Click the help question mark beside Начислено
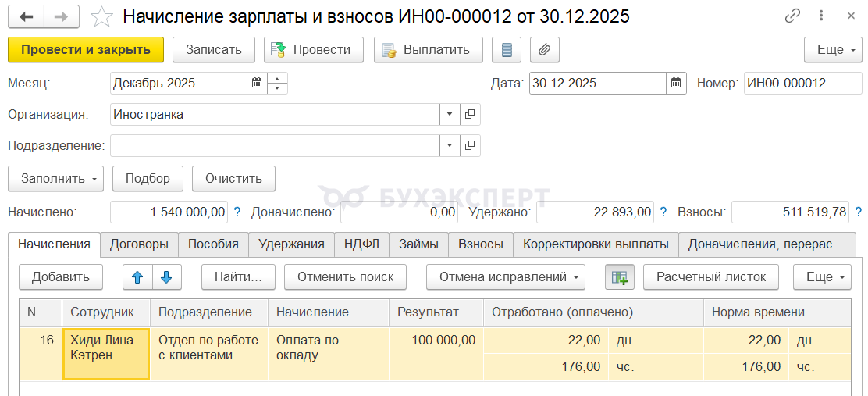The width and height of the screenshot is (868, 396). [x=237, y=212]
